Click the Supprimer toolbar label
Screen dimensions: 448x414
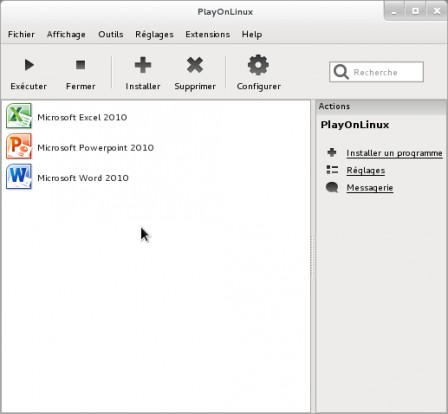point(195,87)
